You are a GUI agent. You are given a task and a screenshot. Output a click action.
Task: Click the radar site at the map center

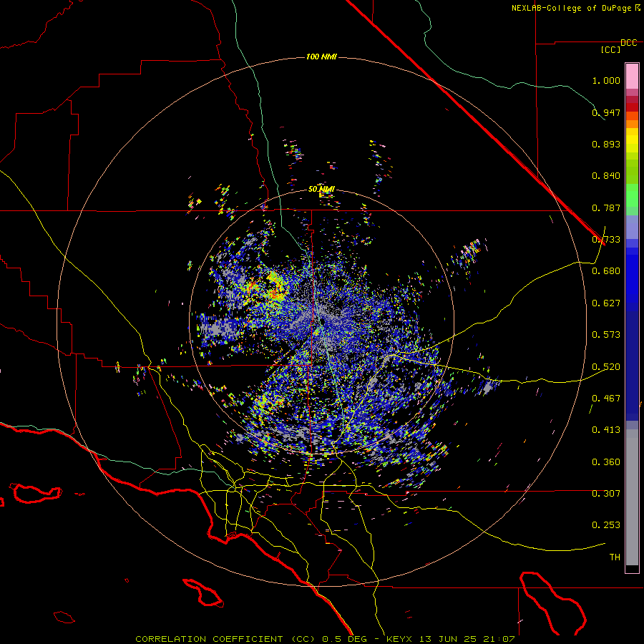coord(321,321)
